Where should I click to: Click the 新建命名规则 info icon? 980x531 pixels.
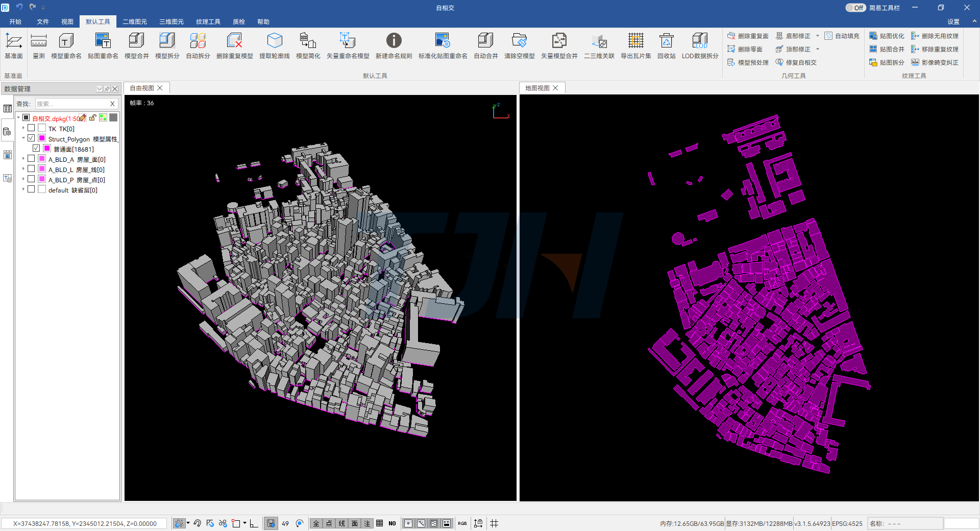394,41
